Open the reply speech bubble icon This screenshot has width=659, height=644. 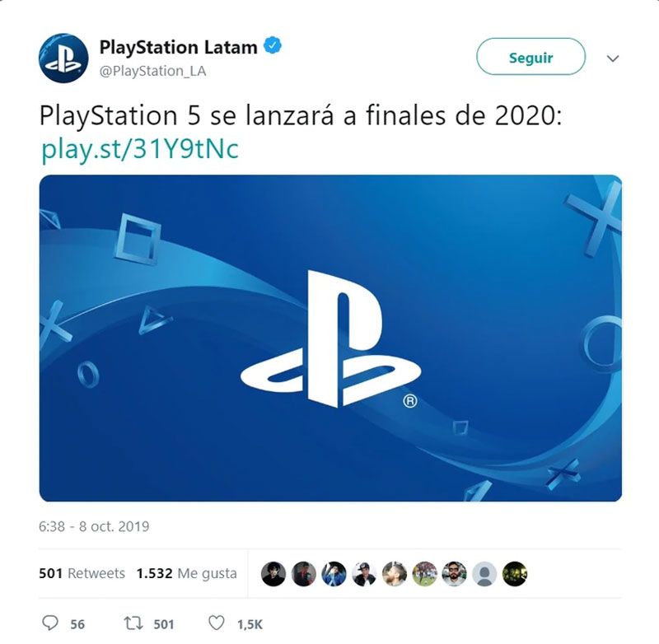50,623
